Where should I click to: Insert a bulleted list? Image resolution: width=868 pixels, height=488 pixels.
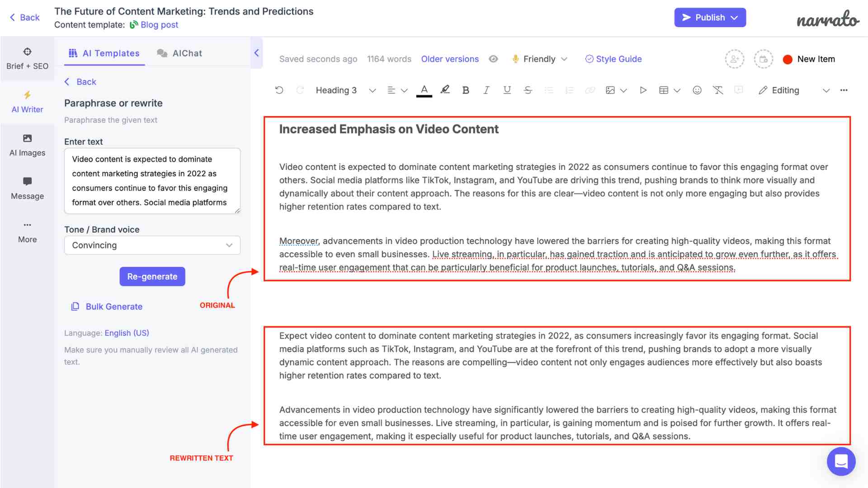(x=549, y=90)
